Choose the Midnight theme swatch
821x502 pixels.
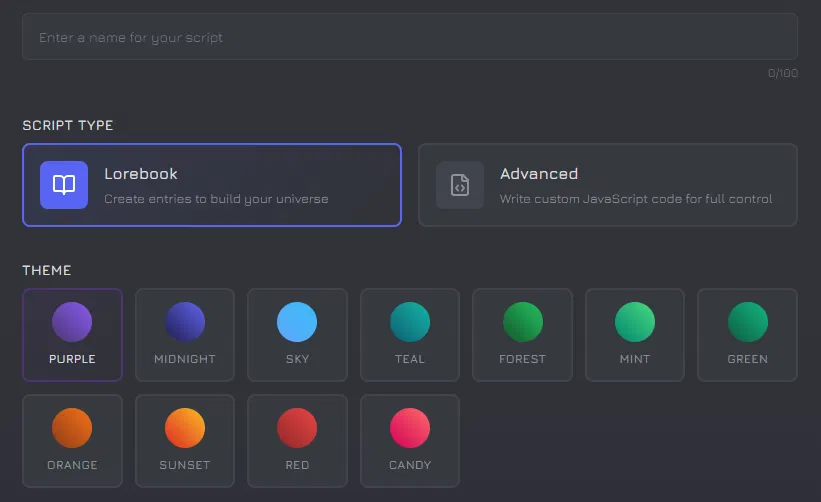185,334
